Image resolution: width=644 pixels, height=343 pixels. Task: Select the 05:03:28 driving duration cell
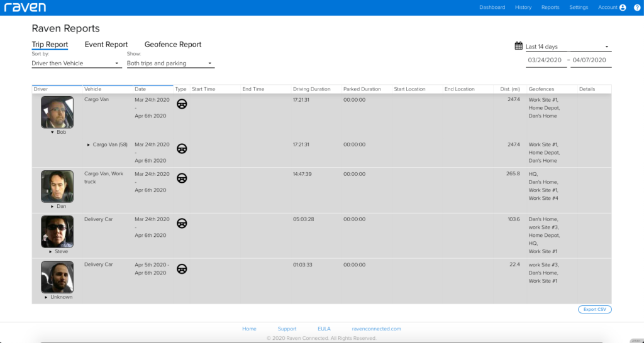pos(304,219)
